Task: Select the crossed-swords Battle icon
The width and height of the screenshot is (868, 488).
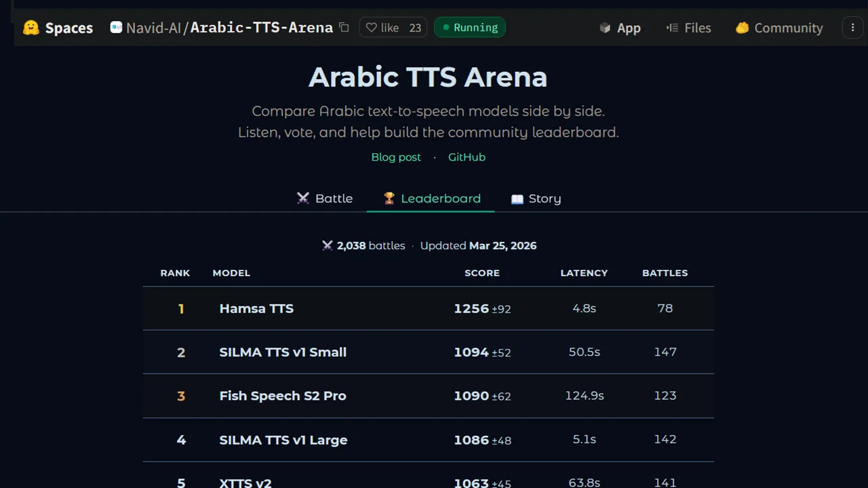Action: pyautogui.click(x=303, y=198)
